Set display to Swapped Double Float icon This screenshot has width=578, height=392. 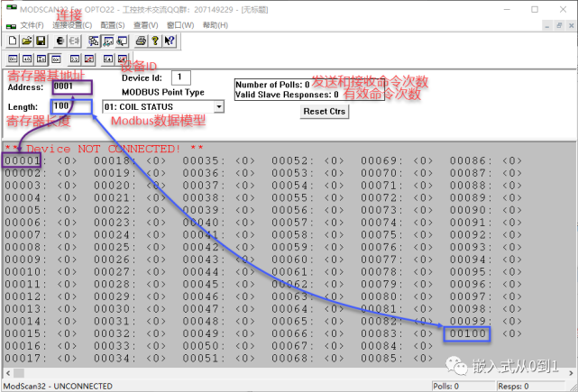123,59
